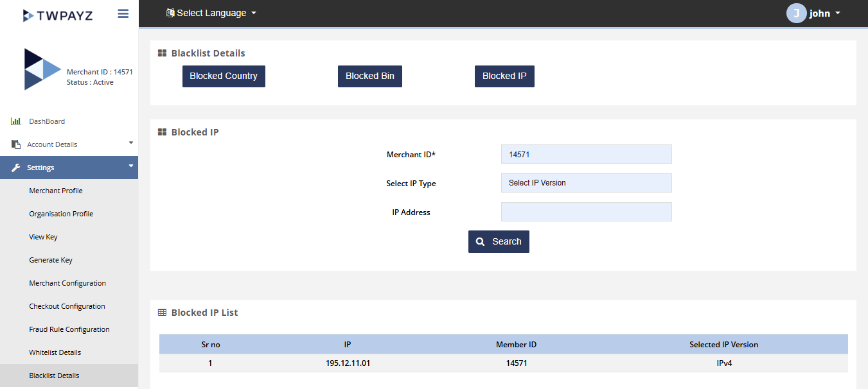Click the magnifier icon on Search button

point(480,242)
